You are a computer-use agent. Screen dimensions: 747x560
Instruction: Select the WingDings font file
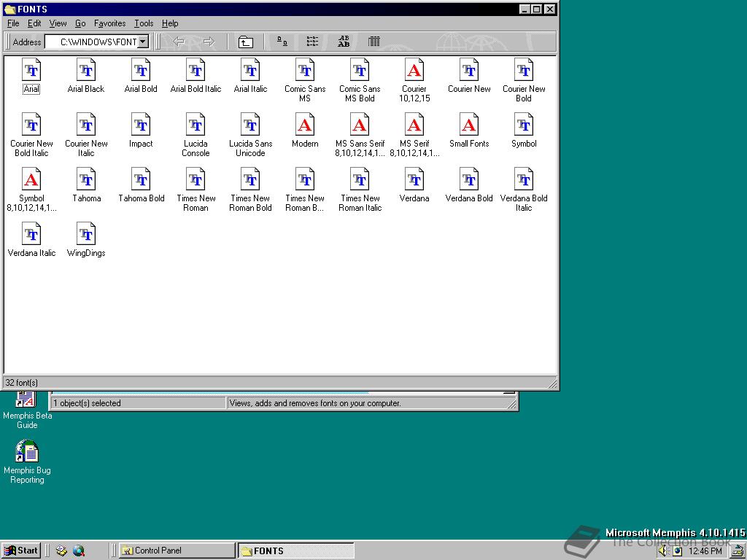86,234
